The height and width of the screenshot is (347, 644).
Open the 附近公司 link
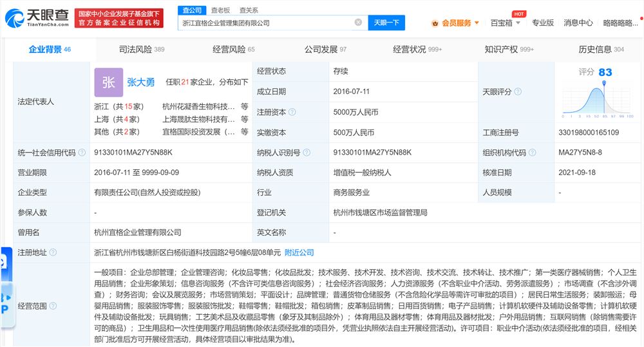pos(299,253)
